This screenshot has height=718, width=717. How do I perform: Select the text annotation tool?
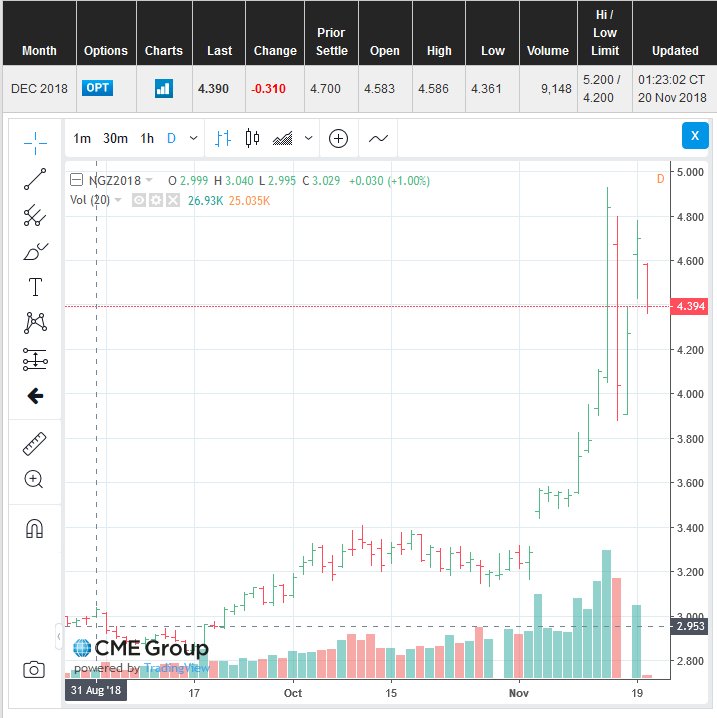tap(35, 287)
